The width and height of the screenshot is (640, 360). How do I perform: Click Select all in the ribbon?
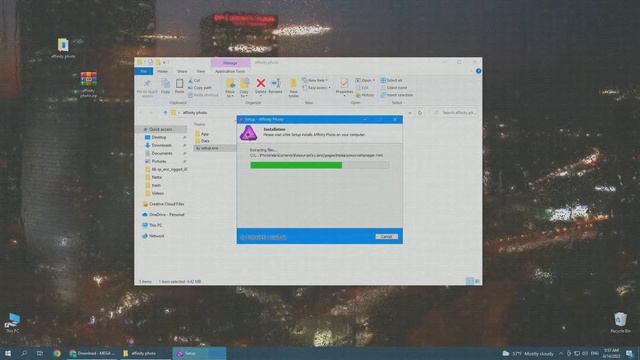[391, 80]
